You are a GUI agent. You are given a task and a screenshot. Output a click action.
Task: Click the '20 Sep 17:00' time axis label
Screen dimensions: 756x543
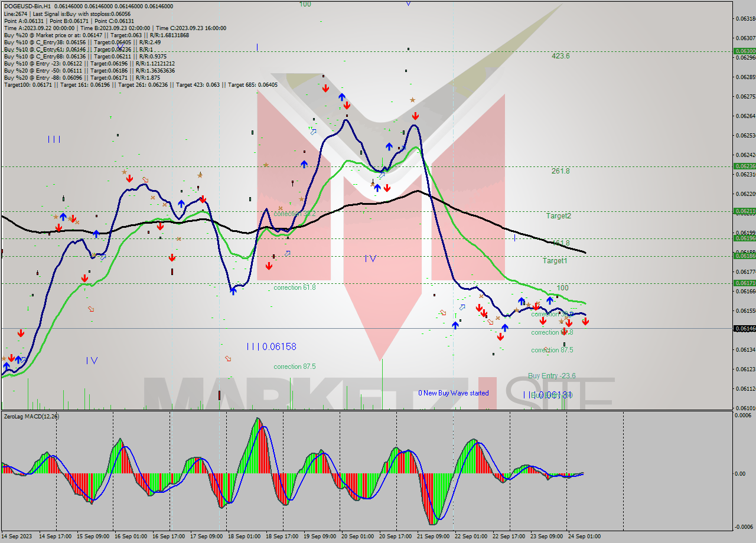coord(395,537)
